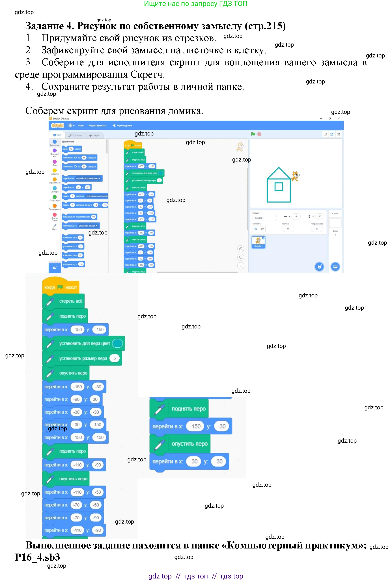Zoom in the script workspace
This screenshot has height=581, width=392.
(x=241, y=249)
